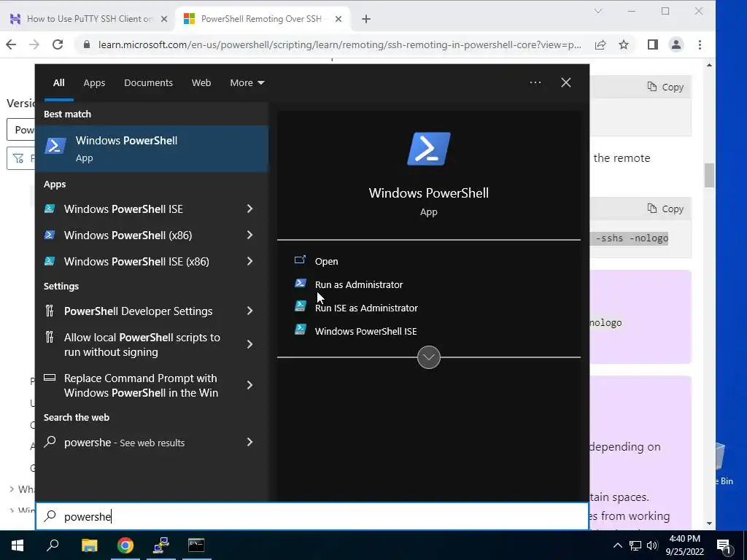Click Copy button above -sshs -nologo code
The height and width of the screenshot is (560, 747).
click(x=665, y=209)
